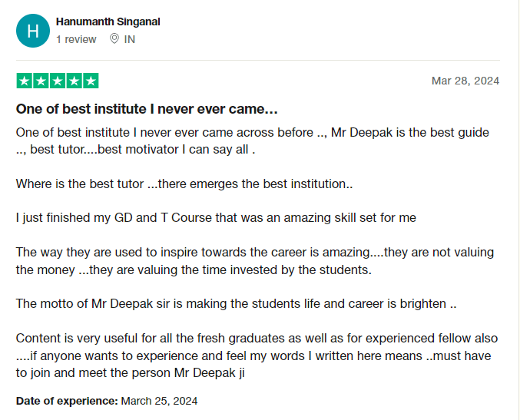
Task: Click the "Where is the best tutor" line
Action: click(184, 184)
